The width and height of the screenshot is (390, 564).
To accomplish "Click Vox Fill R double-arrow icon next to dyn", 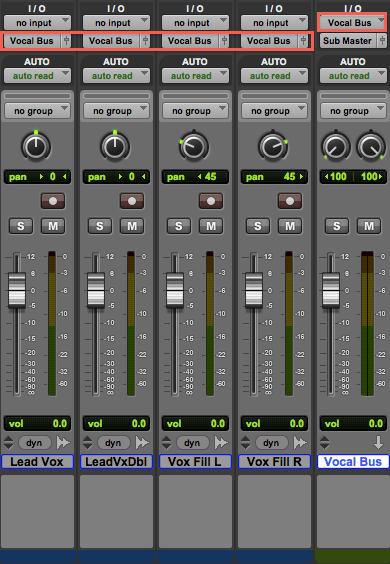I will (x=300, y=443).
